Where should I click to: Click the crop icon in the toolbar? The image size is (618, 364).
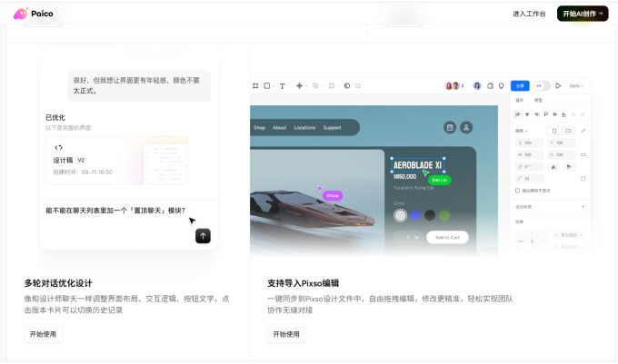[358, 86]
